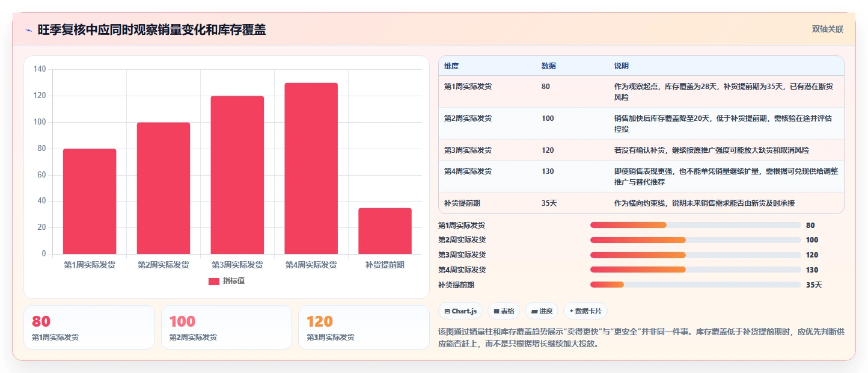Click the x-axis label 第4周实际发货
This screenshot has height=373, width=868.
pyautogui.click(x=311, y=265)
